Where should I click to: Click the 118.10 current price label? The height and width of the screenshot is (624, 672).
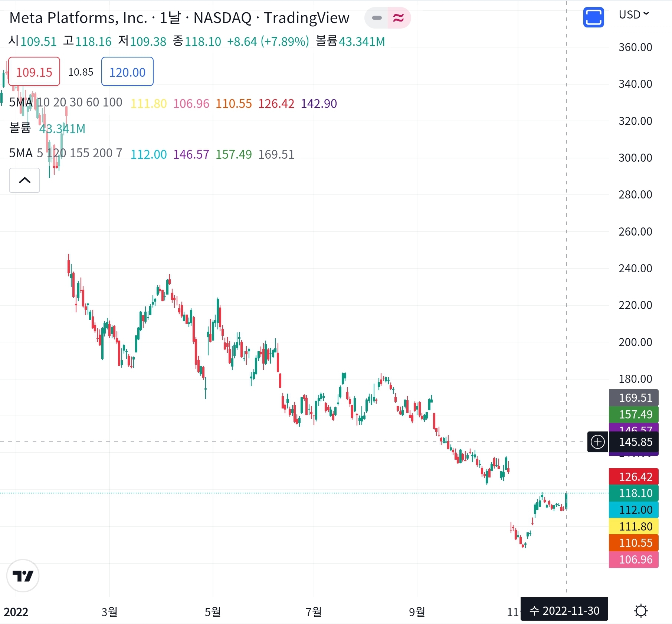pos(634,493)
